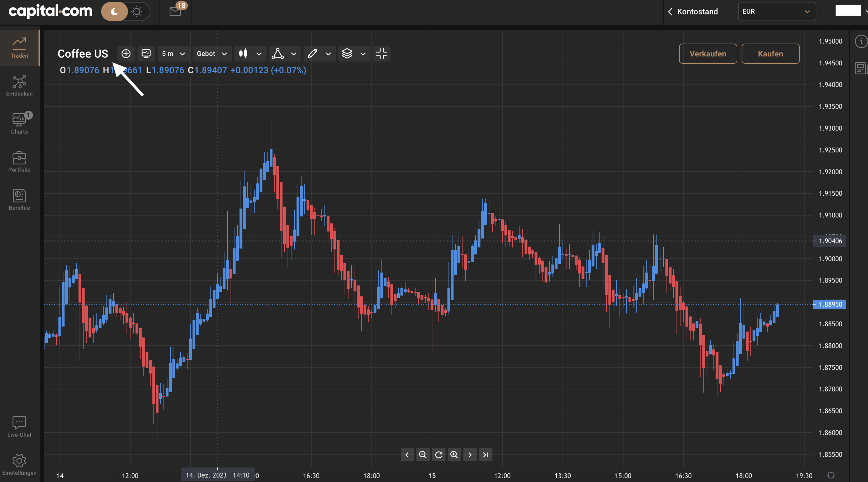The height and width of the screenshot is (482, 868).
Task: Expand the chart type dropdown arrow
Action: point(259,54)
